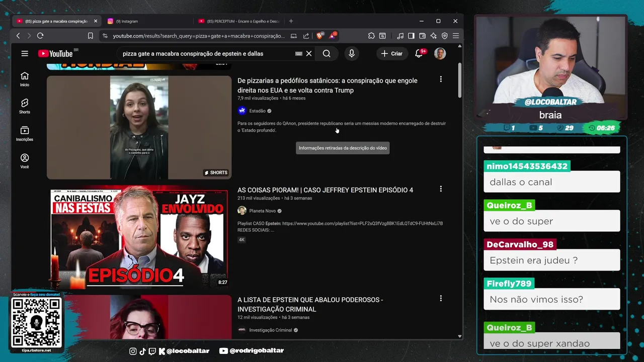Image resolution: width=644 pixels, height=362 pixels.
Task: Open the browser hamburger menu
Action: pyautogui.click(x=455, y=36)
